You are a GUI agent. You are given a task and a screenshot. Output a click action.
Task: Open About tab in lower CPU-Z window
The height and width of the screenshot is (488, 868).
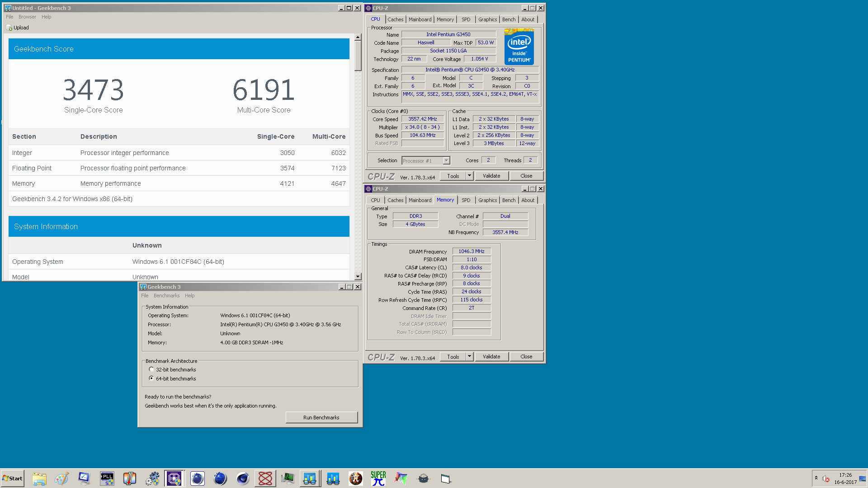coord(528,200)
